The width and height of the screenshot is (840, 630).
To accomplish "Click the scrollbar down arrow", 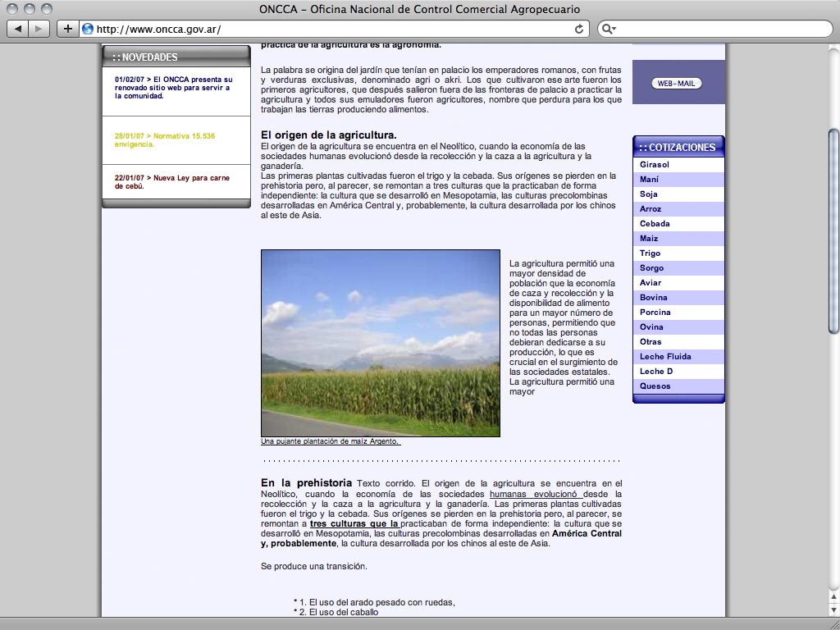I will (x=833, y=609).
